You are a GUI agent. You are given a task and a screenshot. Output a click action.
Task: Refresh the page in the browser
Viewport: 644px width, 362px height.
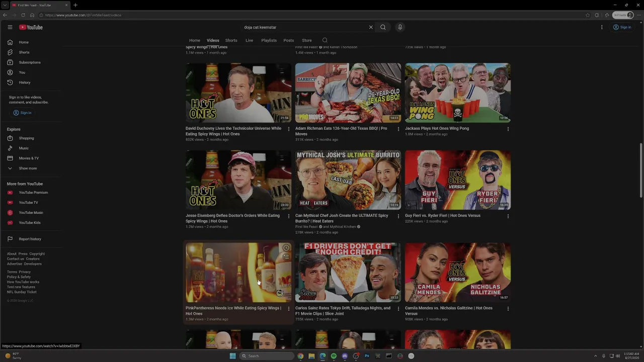[x=23, y=15]
